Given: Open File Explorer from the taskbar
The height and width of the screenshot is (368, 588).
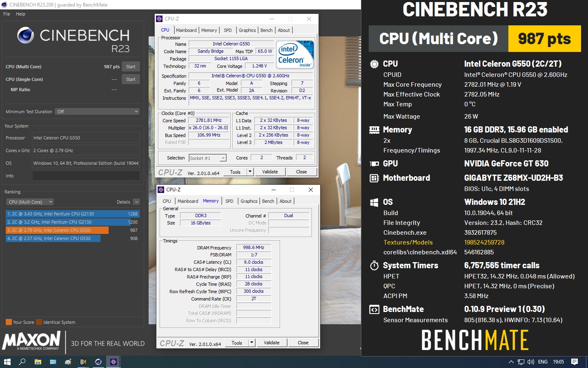Looking at the screenshot, I should click(38, 362).
